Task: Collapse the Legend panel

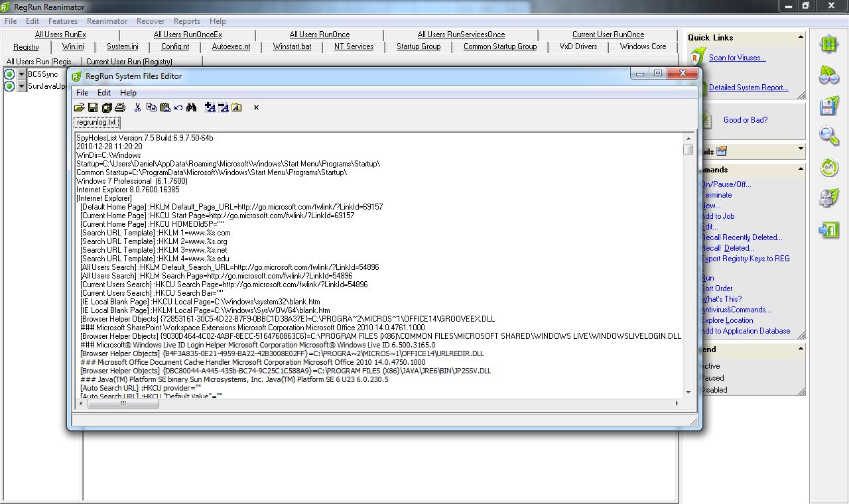Action: 801,349
